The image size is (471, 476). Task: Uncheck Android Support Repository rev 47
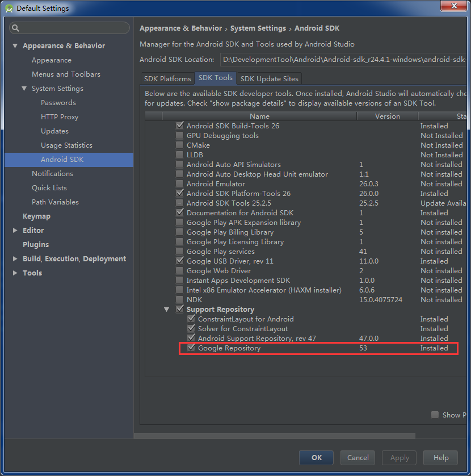pyautogui.click(x=191, y=338)
